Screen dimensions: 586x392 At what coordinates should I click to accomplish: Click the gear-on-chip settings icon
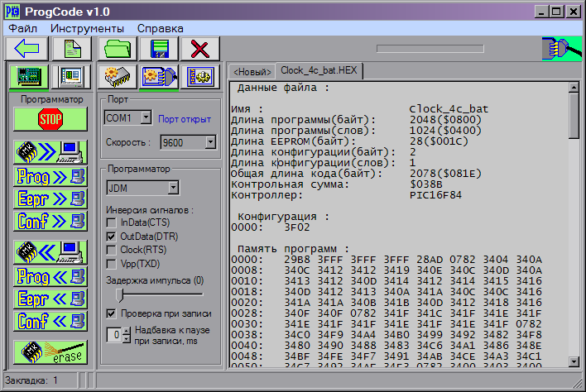pyautogui.click(x=118, y=77)
